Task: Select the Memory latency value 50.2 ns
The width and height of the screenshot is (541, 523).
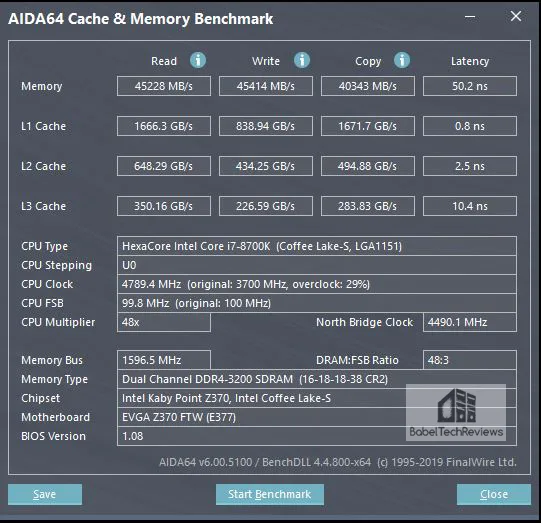Action: coord(470,86)
